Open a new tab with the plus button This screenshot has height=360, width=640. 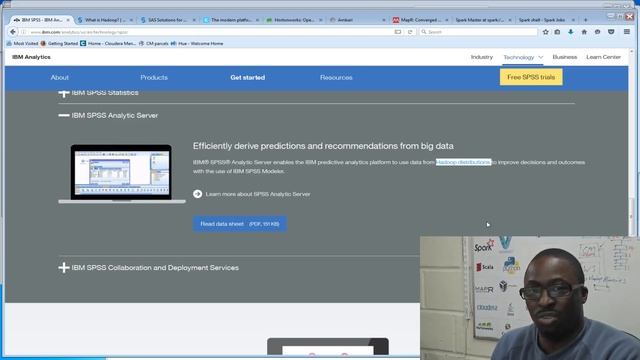[x=585, y=20]
